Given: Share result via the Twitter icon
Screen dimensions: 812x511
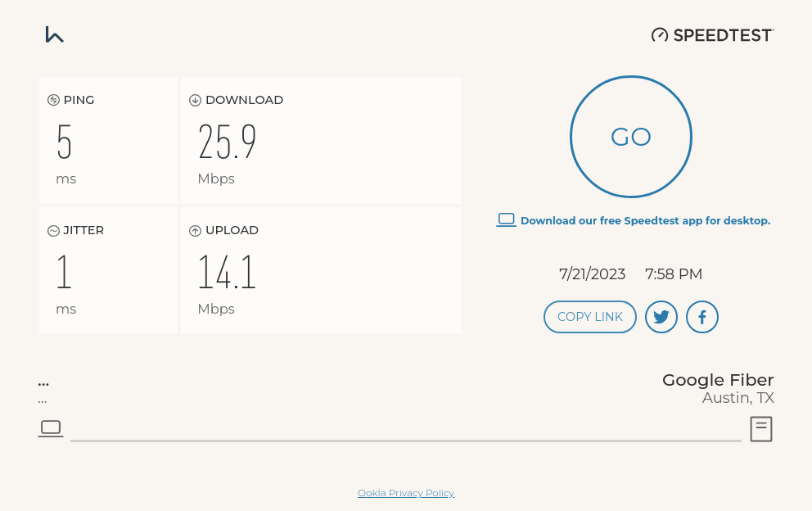Looking at the screenshot, I should [661, 317].
